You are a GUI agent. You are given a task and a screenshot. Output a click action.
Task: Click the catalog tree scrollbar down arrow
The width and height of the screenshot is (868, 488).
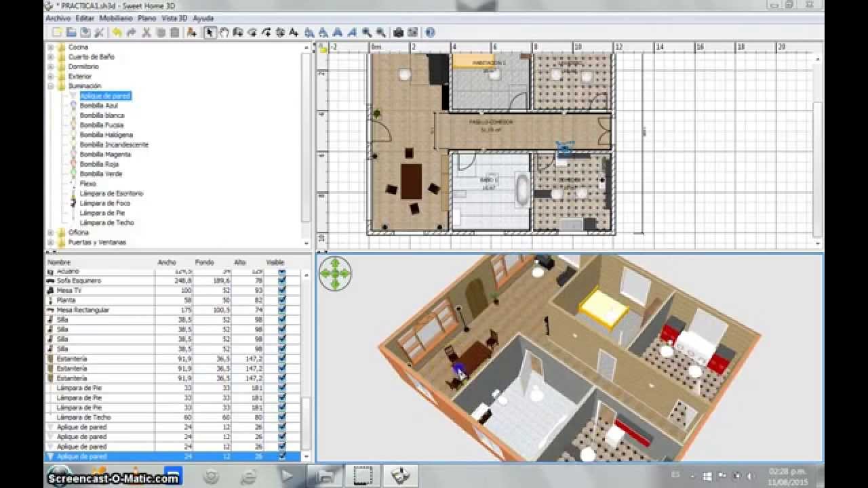tap(307, 243)
